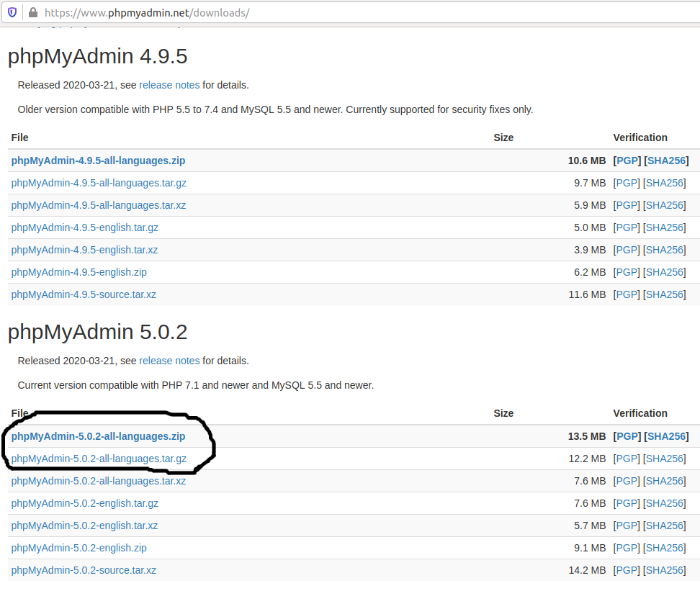Click the 10.6 MB size cell
700x591 pixels.
pyautogui.click(x=587, y=161)
